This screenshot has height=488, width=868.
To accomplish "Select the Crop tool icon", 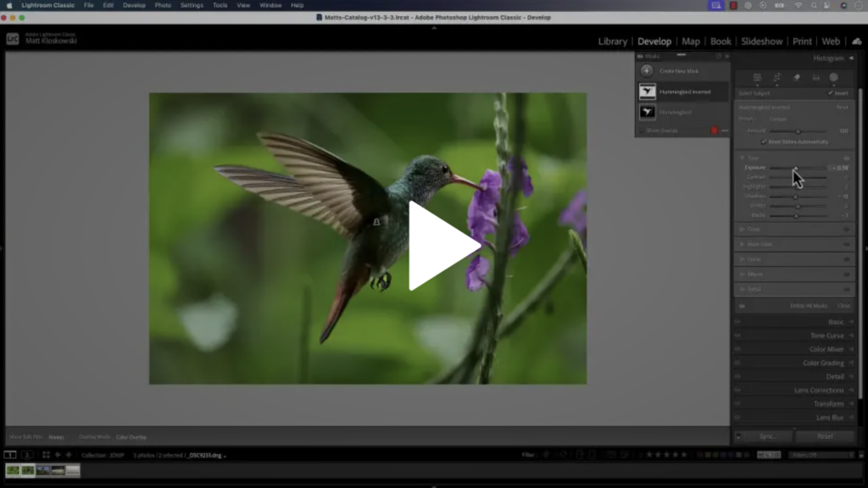I will point(776,77).
